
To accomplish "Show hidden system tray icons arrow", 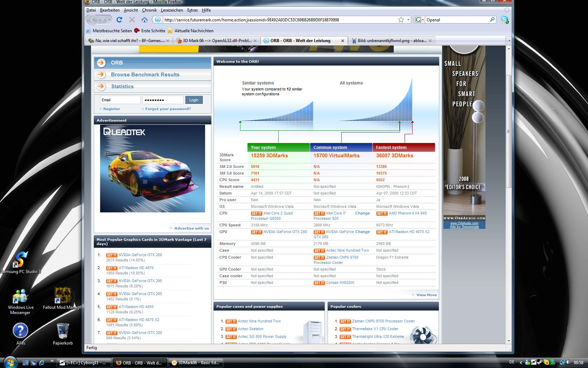I will (x=521, y=363).
